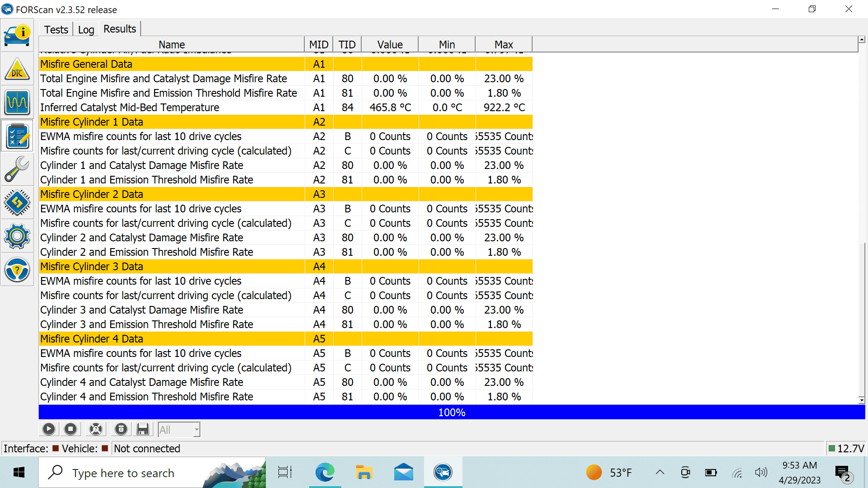Open the 53°F weather widget
868x488 pixels.
609,473
